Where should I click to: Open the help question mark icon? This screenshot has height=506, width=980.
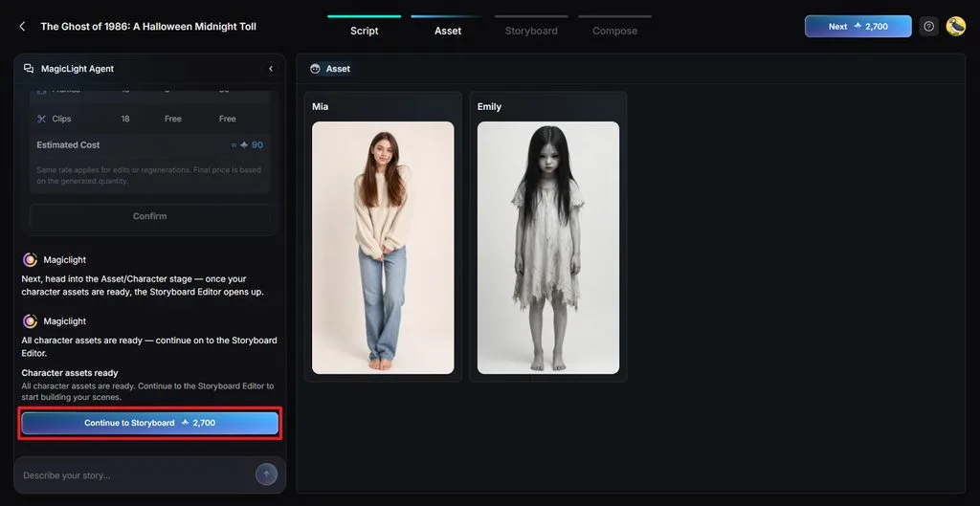(928, 26)
